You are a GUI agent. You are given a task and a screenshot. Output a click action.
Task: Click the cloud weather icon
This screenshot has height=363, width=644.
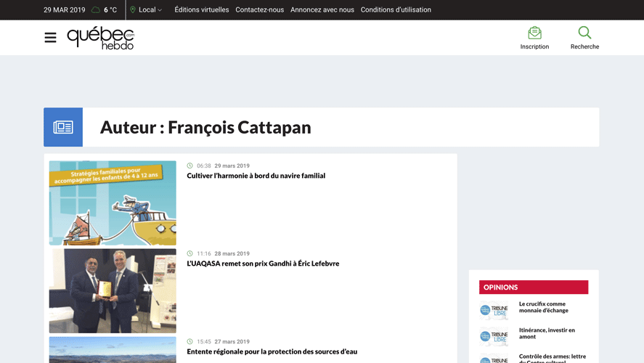click(x=96, y=10)
